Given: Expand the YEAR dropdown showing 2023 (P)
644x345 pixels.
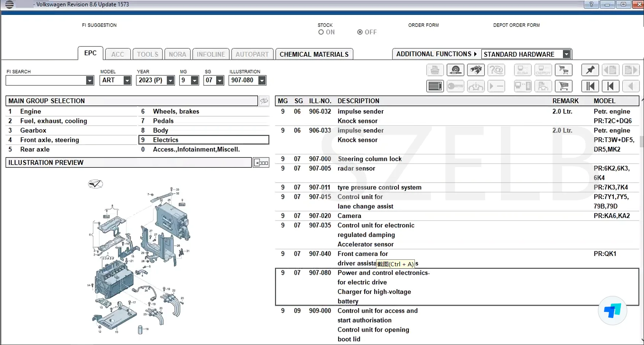Looking at the screenshot, I should point(171,80).
